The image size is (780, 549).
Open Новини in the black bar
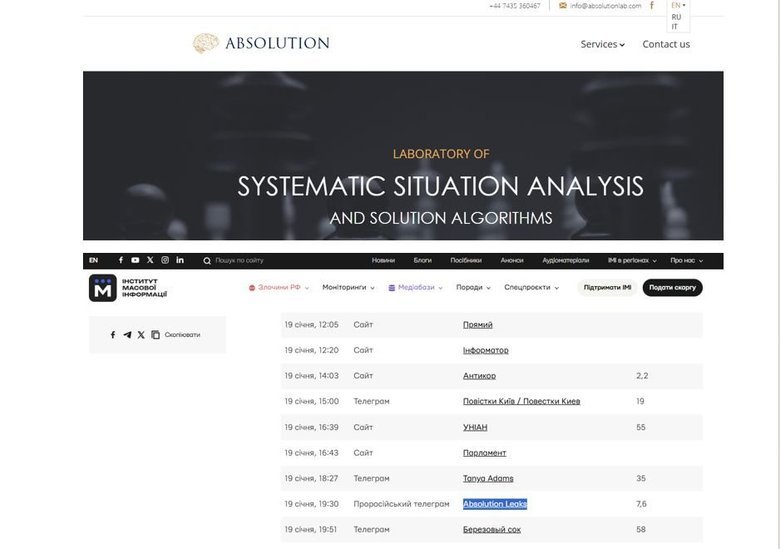(383, 260)
